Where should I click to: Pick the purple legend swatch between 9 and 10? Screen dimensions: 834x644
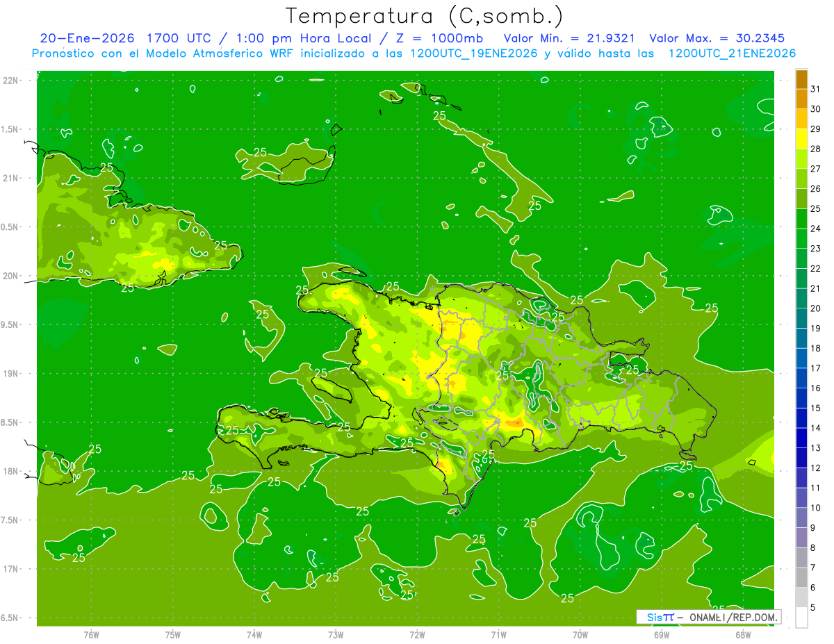(801, 518)
